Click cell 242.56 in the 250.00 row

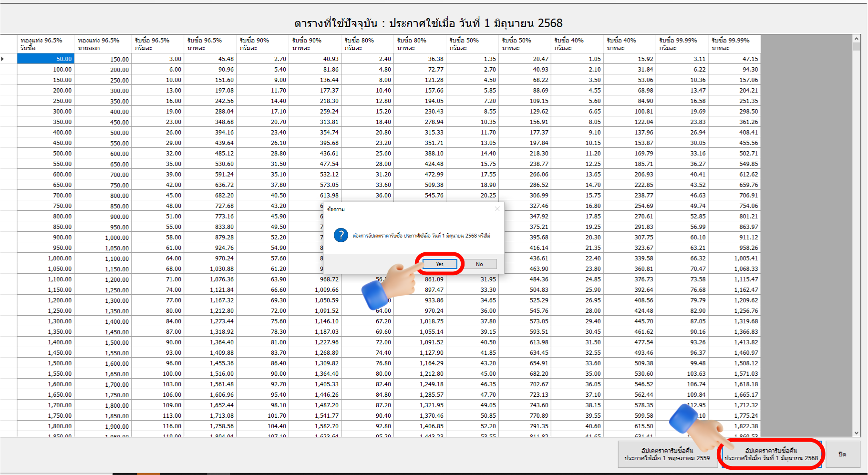tap(210, 101)
